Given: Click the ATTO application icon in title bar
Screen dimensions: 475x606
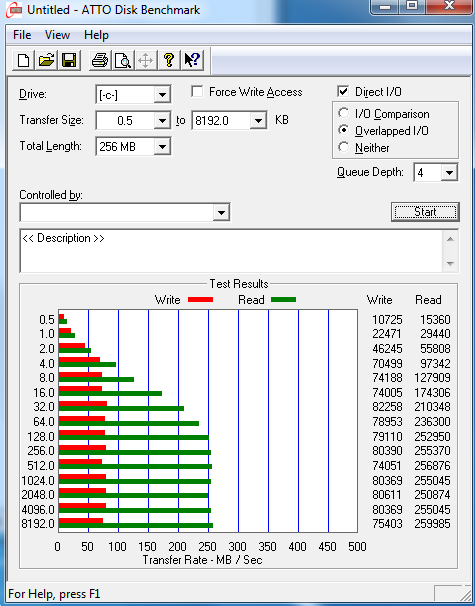Looking at the screenshot, I should pyautogui.click(x=14, y=10).
